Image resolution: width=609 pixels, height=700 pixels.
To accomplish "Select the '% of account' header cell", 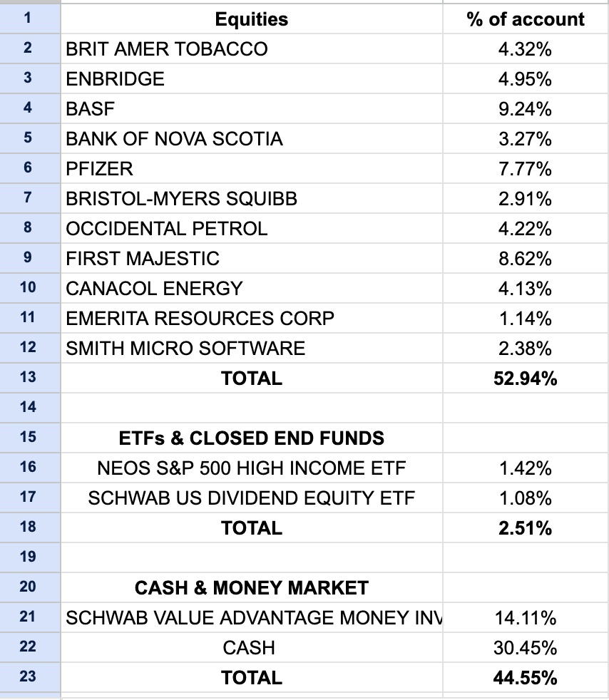I will (525, 19).
